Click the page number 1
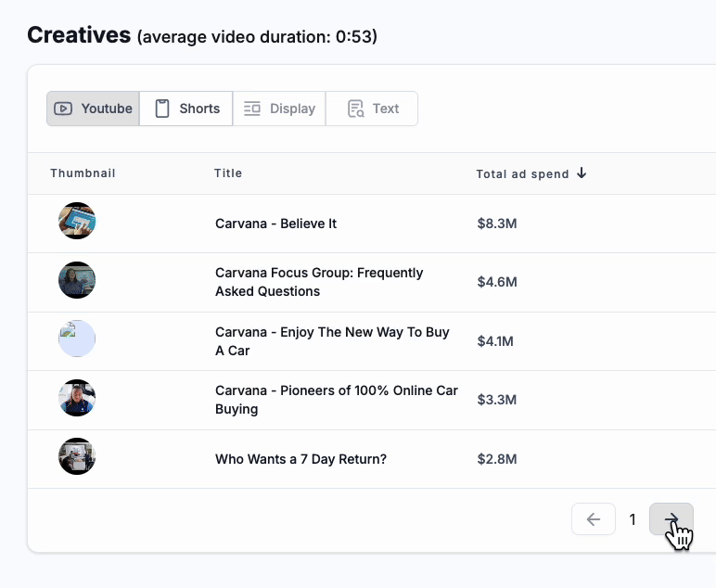The width and height of the screenshot is (716, 588). click(633, 519)
